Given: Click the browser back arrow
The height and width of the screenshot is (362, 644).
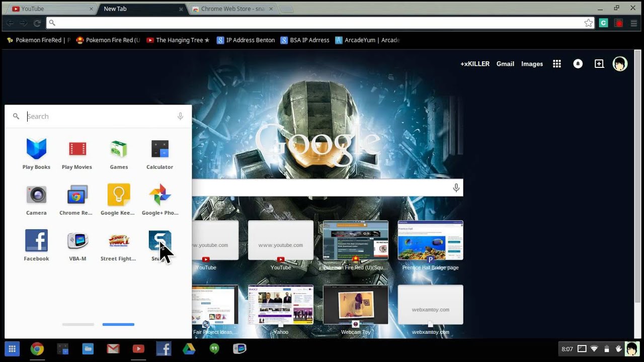Looking at the screenshot, I should click(10, 23).
